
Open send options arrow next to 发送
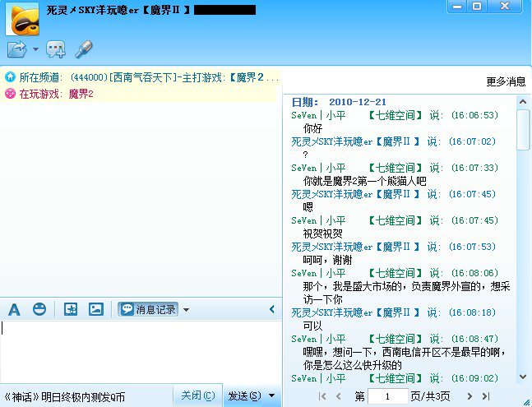click(272, 396)
